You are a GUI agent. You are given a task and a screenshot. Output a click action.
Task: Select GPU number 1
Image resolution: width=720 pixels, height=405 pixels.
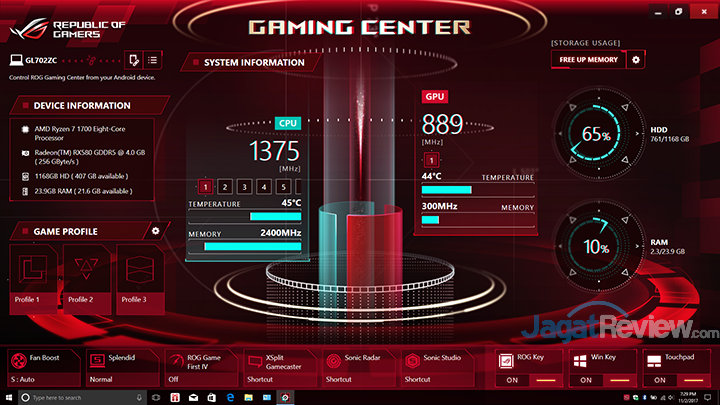point(431,160)
